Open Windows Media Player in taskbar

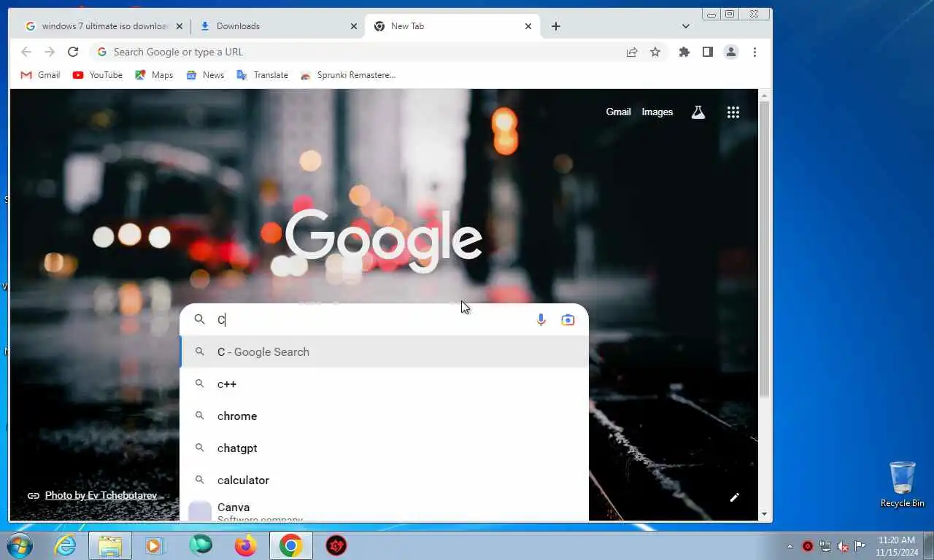tap(155, 545)
